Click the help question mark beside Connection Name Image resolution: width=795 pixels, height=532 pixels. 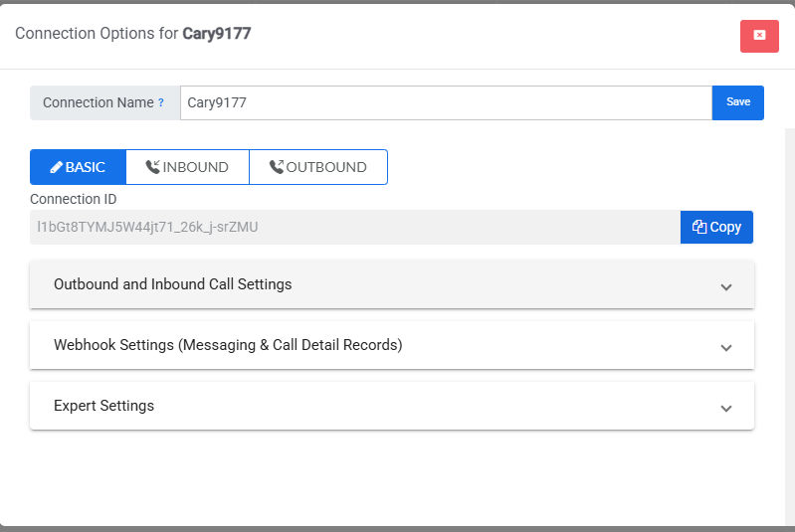point(161,102)
